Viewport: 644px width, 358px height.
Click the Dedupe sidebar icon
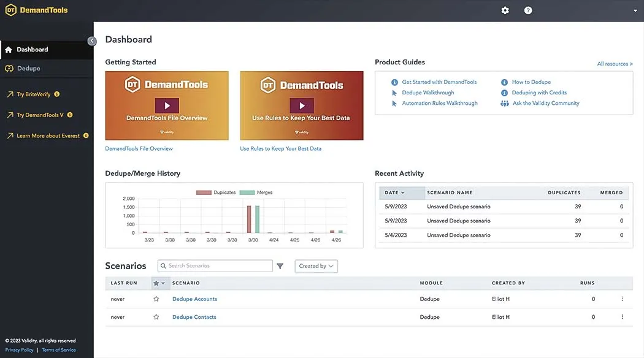9,69
